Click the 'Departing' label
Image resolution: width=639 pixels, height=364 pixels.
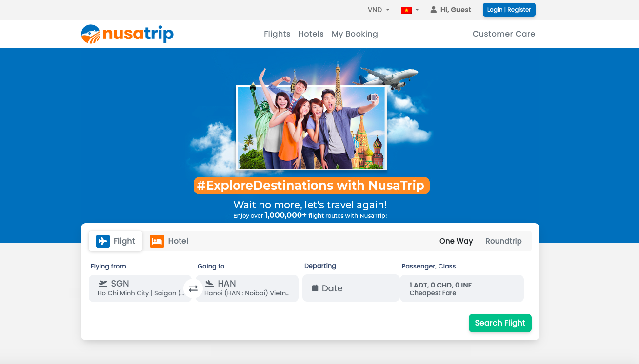320,266
